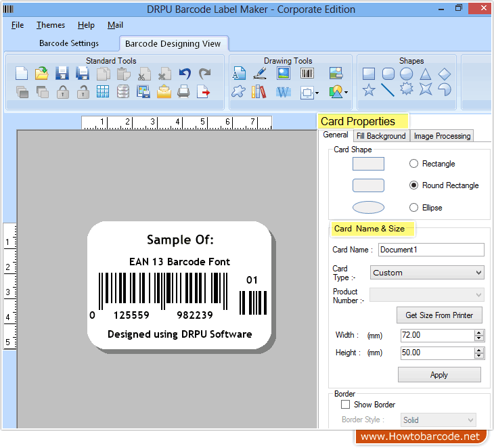
Task: Open the Help menu
Action: (86, 25)
